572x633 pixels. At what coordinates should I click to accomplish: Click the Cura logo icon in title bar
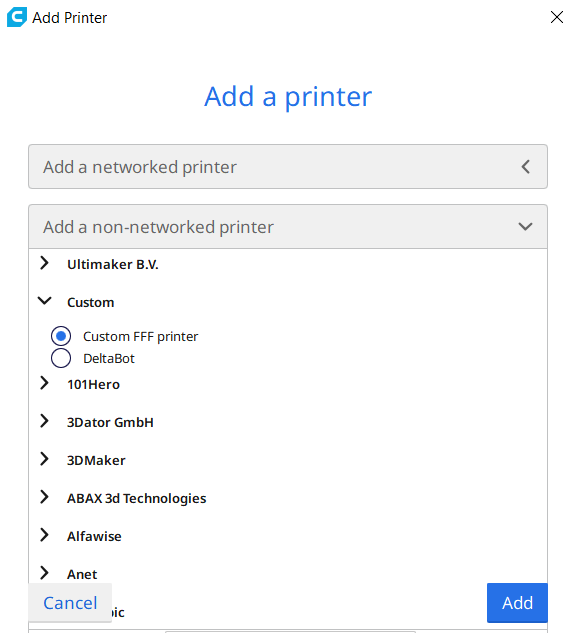click(x=17, y=17)
